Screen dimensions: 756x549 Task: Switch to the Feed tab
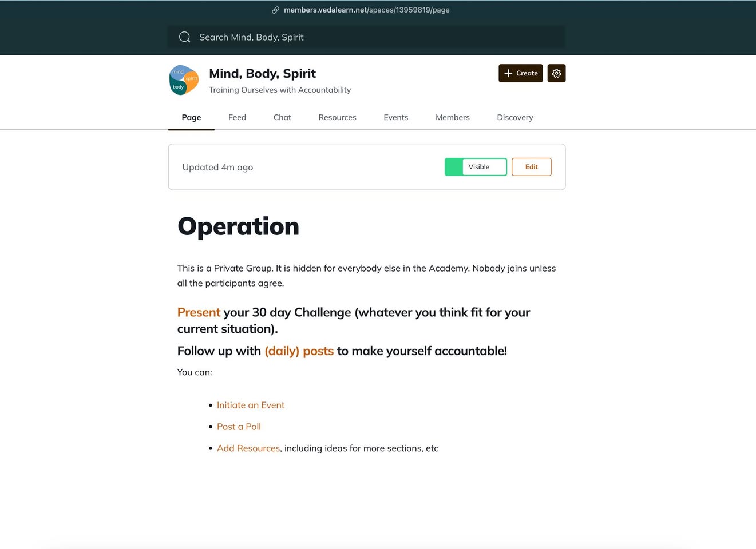pos(237,117)
